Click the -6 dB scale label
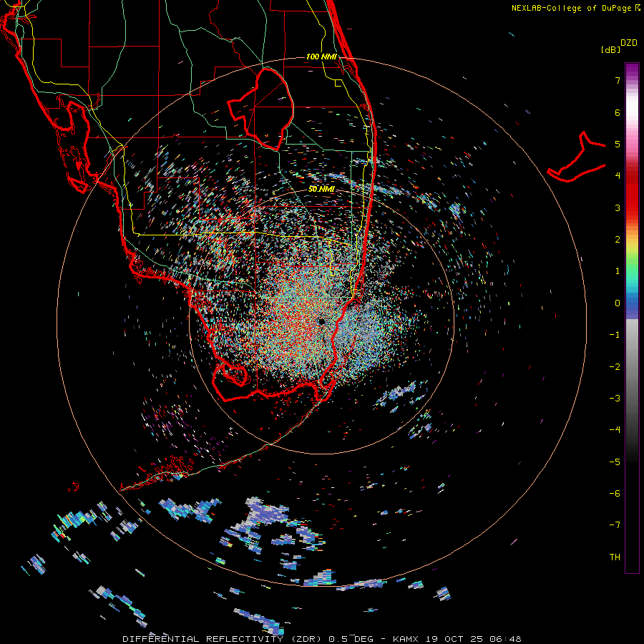644x644 pixels. (615, 494)
